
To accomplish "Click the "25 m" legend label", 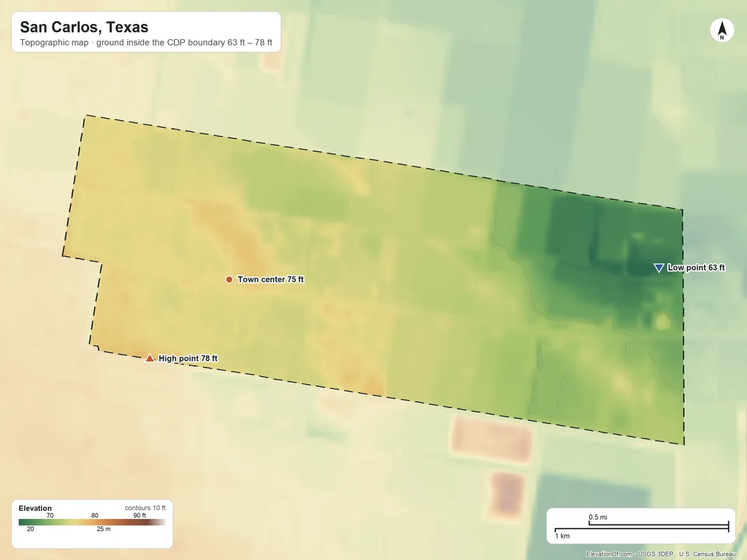I will pyautogui.click(x=103, y=529).
